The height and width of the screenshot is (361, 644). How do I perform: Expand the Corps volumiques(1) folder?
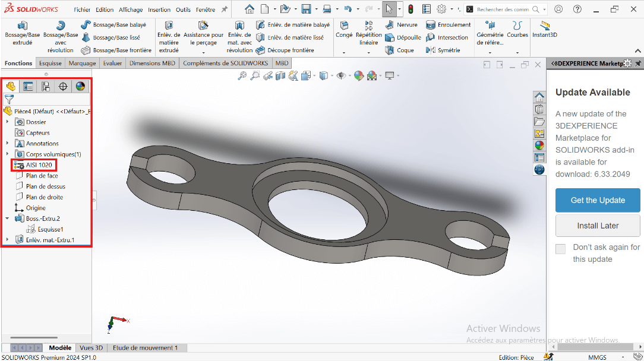coord(7,154)
